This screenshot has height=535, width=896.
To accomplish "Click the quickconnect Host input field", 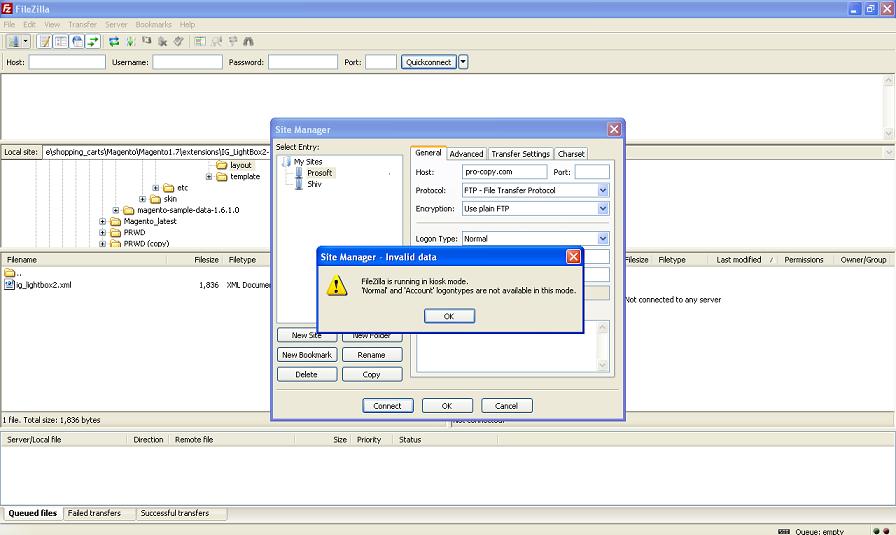I will point(67,62).
